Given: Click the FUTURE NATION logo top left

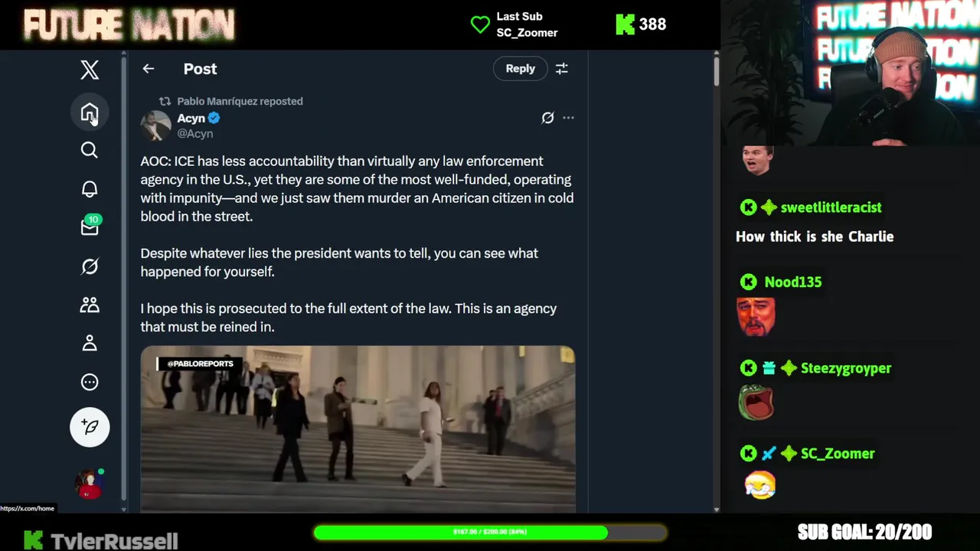Looking at the screenshot, I should [x=129, y=25].
